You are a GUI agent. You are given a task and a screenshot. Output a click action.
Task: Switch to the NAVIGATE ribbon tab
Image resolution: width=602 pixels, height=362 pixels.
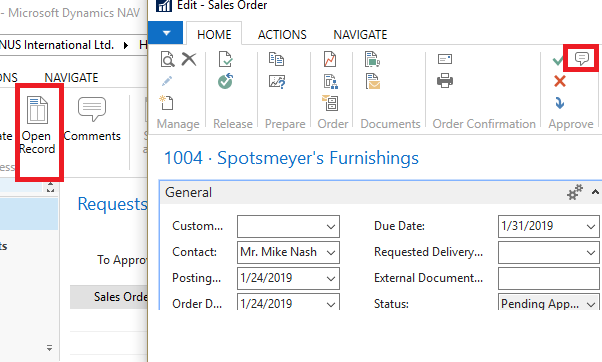pyautogui.click(x=360, y=35)
